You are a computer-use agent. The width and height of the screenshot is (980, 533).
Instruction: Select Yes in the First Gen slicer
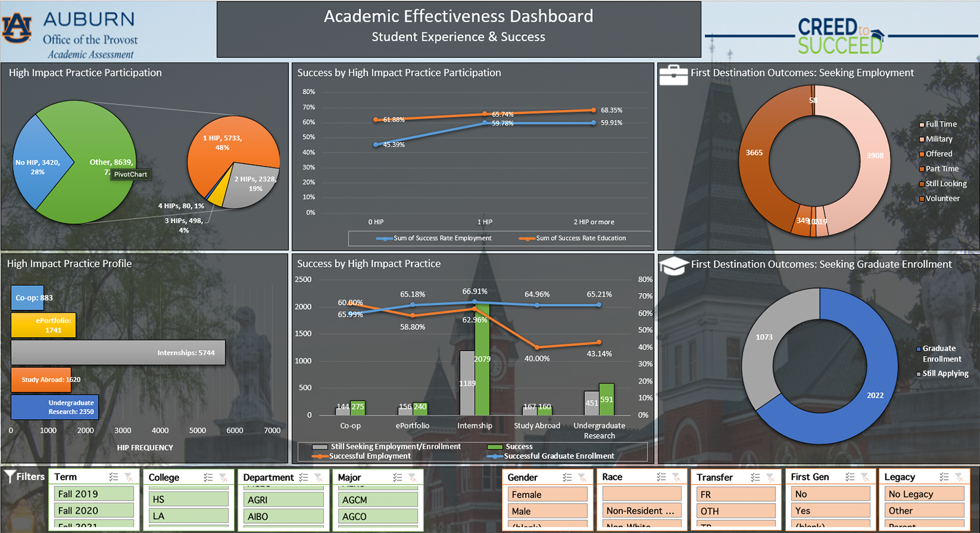[830, 511]
